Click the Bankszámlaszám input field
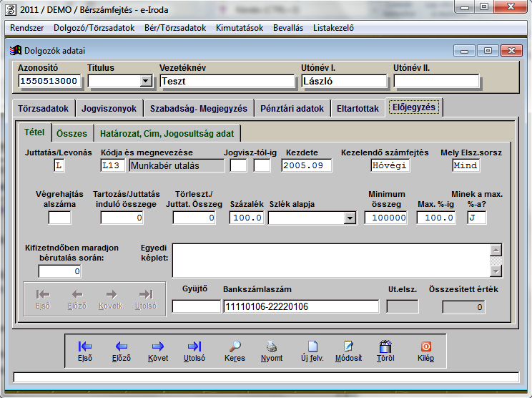Image resolution: width=532 pixels, height=398 pixels. point(300,306)
